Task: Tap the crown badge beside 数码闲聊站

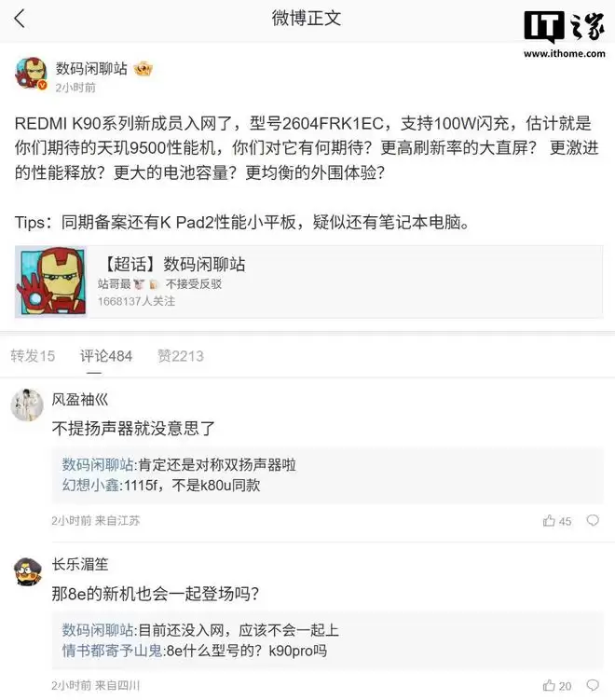Action: click(143, 69)
